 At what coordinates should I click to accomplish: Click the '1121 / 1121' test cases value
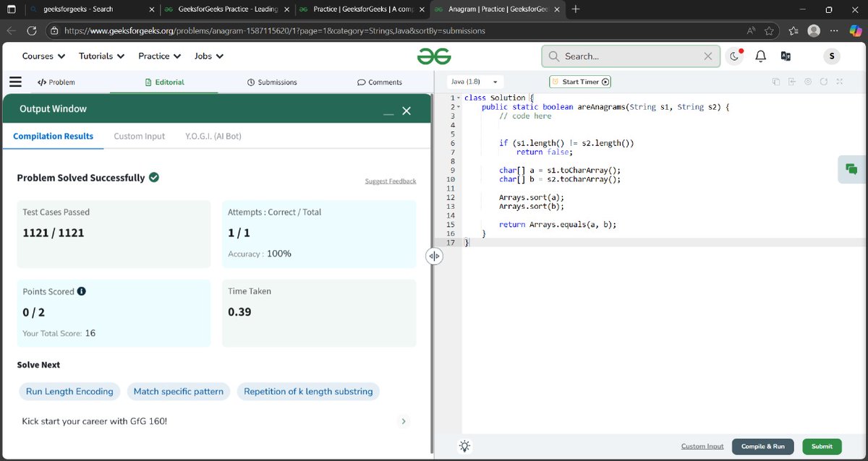(54, 233)
